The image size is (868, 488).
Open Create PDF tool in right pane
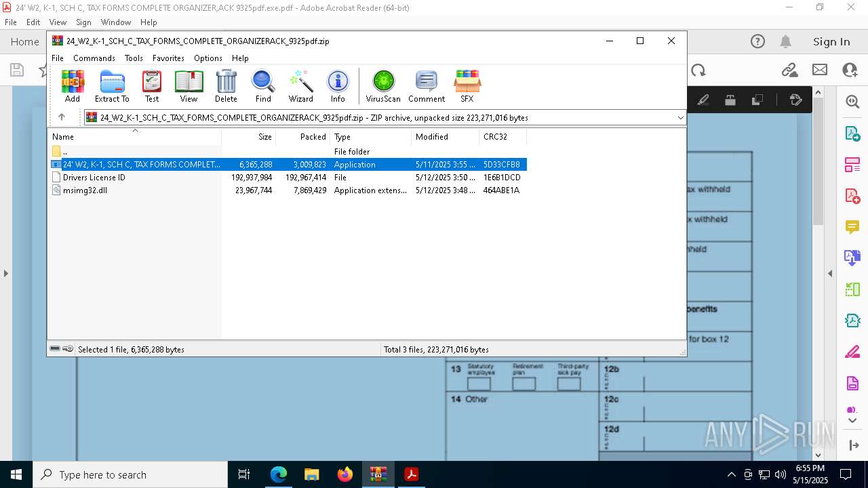click(x=852, y=196)
